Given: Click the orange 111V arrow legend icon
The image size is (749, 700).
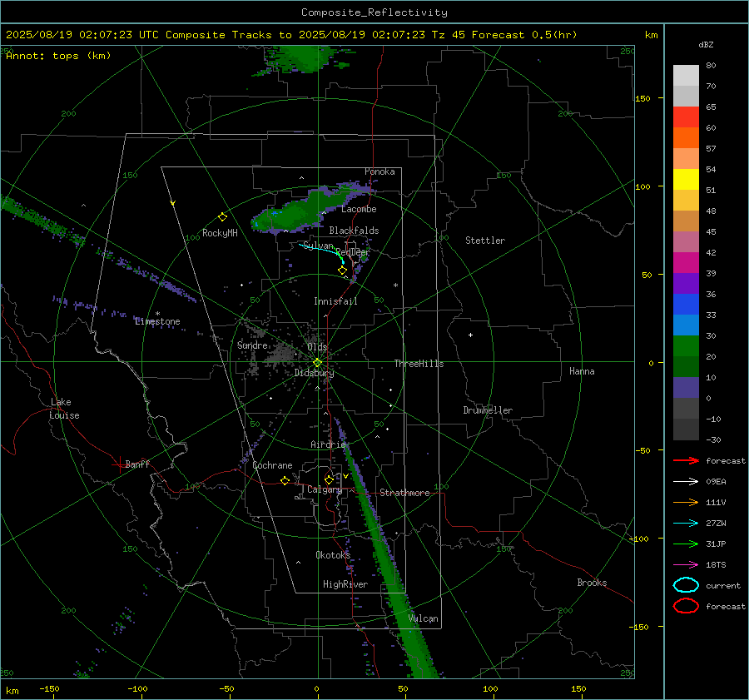Looking at the screenshot, I should click(686, 502).
